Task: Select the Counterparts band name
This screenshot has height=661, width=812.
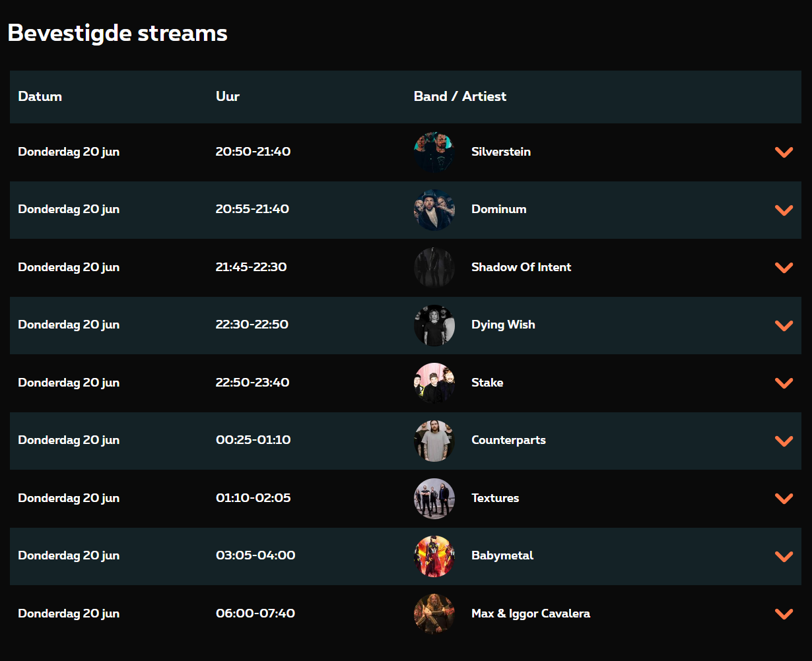Action: [x=508, y=440]
